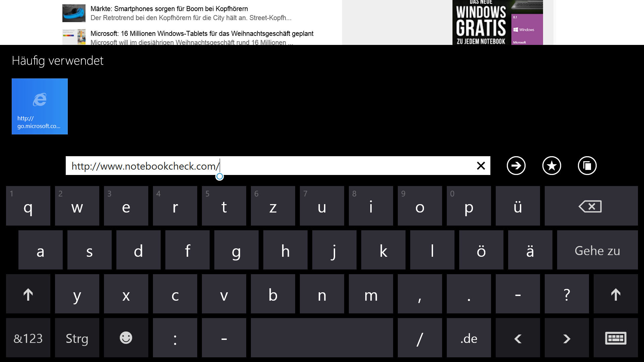Tap the m key
This screenshot has height=362, width=644.
click(371, 294)
